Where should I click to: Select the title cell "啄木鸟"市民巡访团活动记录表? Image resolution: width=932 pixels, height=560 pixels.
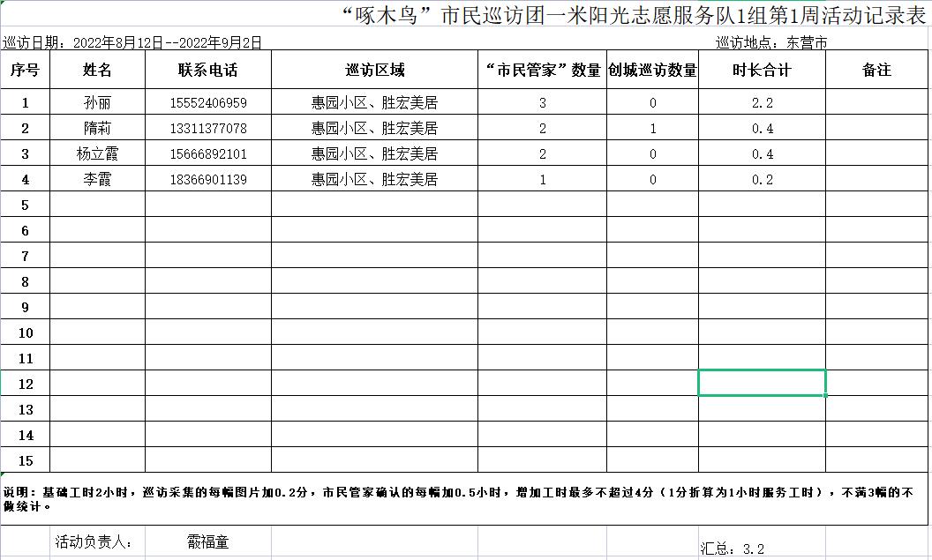click(x=634, y=15)
